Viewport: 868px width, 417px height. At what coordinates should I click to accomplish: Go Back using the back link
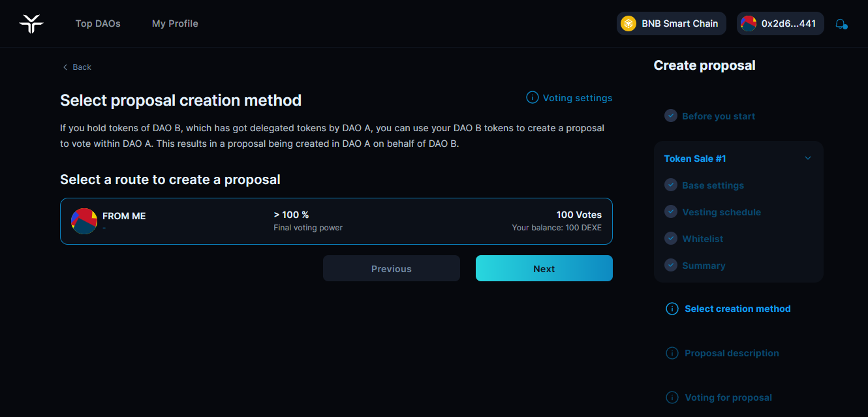pos(77,67)
